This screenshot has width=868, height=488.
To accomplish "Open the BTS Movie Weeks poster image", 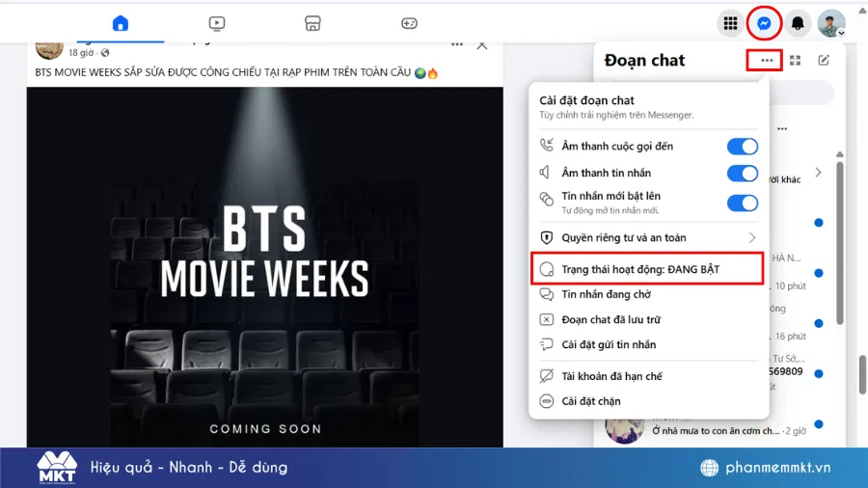I will [x=264, y=267].
